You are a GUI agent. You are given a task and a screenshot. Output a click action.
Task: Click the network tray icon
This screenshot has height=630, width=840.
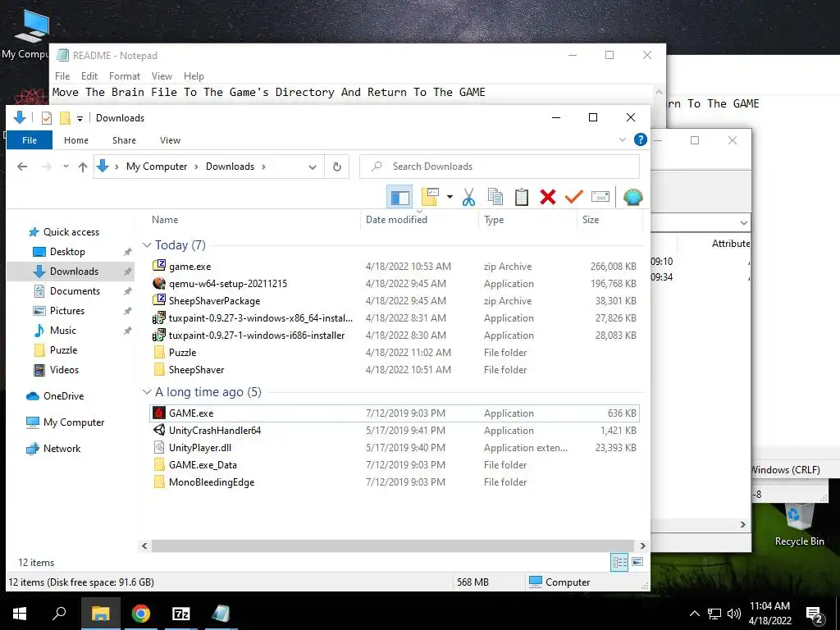click(x=714, y=614)
